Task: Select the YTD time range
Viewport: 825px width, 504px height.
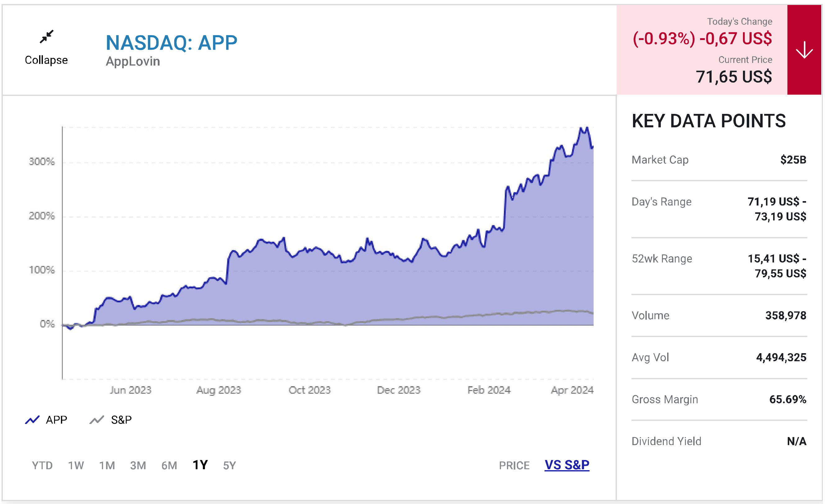Action: pos(42,466)
